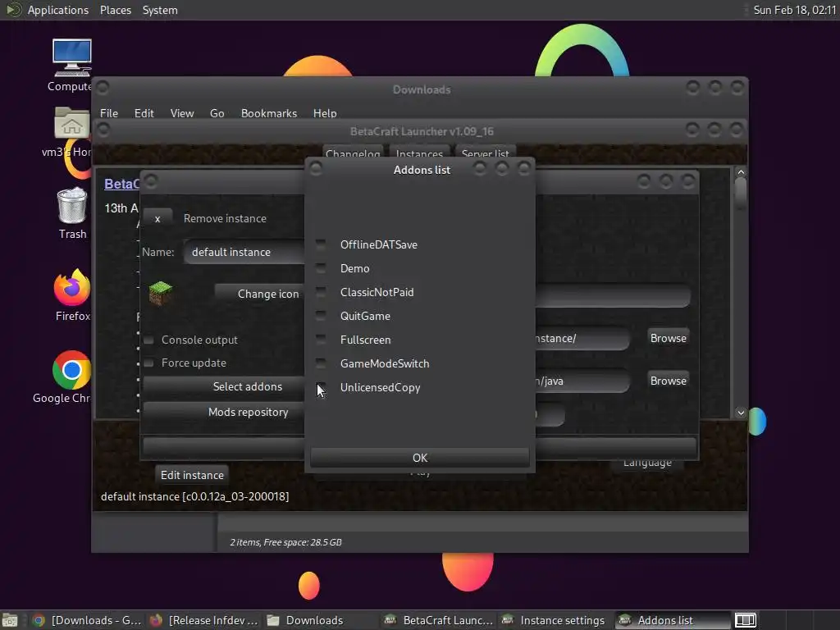Screen dimensions: 840x630
Task: Click the Edit instance button
Action: (192, 475)
